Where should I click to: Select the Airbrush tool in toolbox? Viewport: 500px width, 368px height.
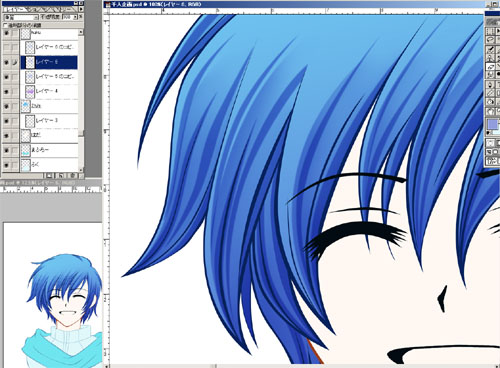(x=490, y=49)
